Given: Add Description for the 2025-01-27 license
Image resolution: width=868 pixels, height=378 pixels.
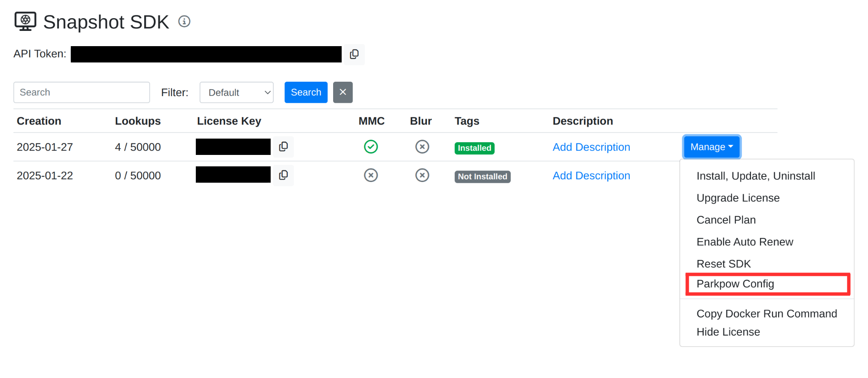Looking at the screenshot, I should coord(591,147).
